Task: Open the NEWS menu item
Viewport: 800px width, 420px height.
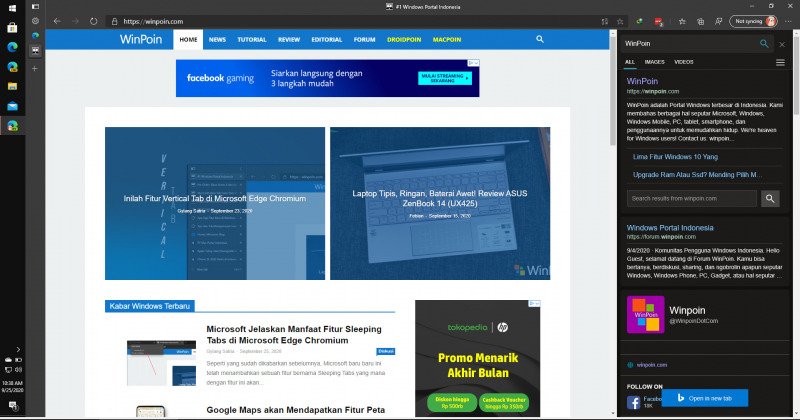Action: pos(217,39)
